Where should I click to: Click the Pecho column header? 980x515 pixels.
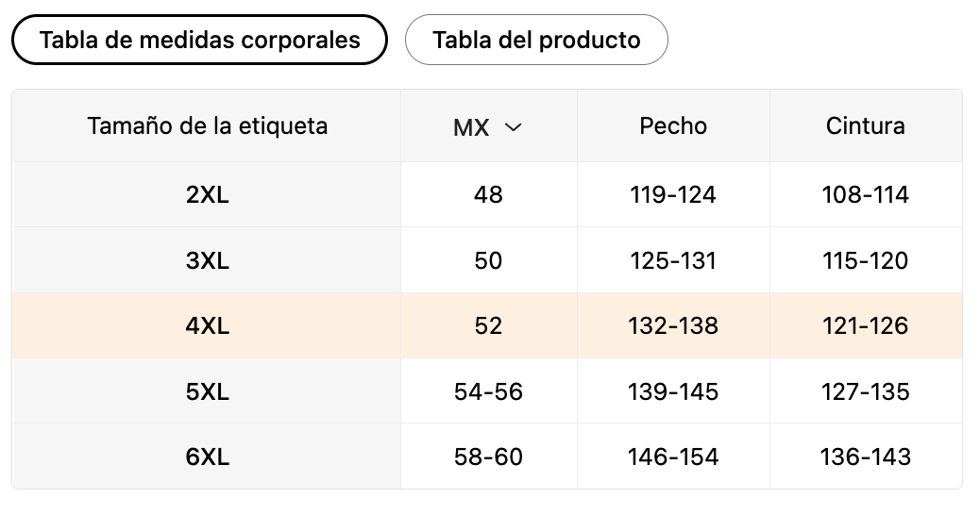click(x=673, y=126)
